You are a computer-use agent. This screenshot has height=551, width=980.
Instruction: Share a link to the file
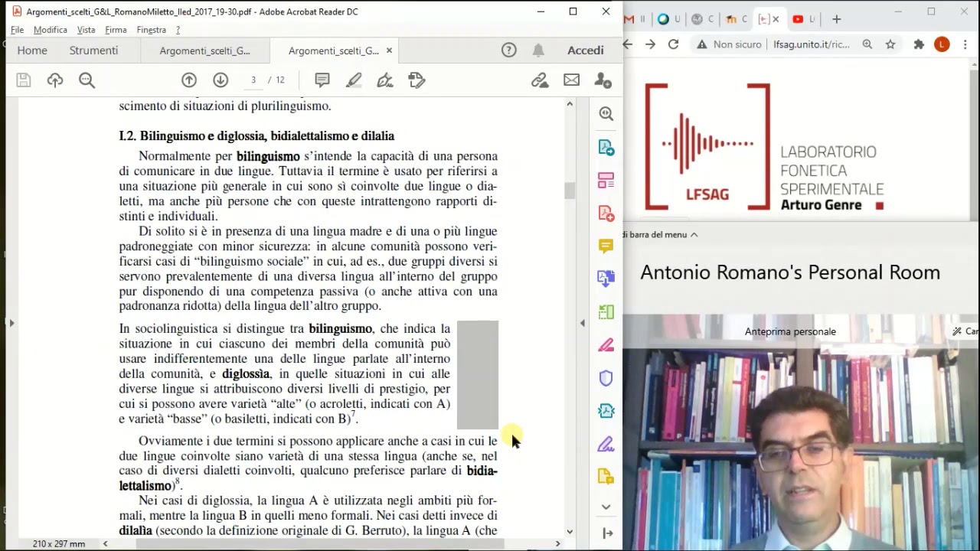coord(540,80)
